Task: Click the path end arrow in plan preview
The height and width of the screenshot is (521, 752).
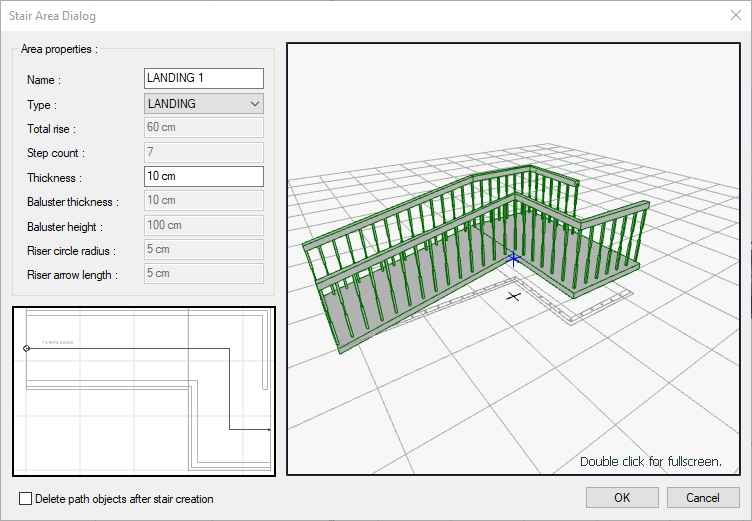Action: [x=267, y=429]
